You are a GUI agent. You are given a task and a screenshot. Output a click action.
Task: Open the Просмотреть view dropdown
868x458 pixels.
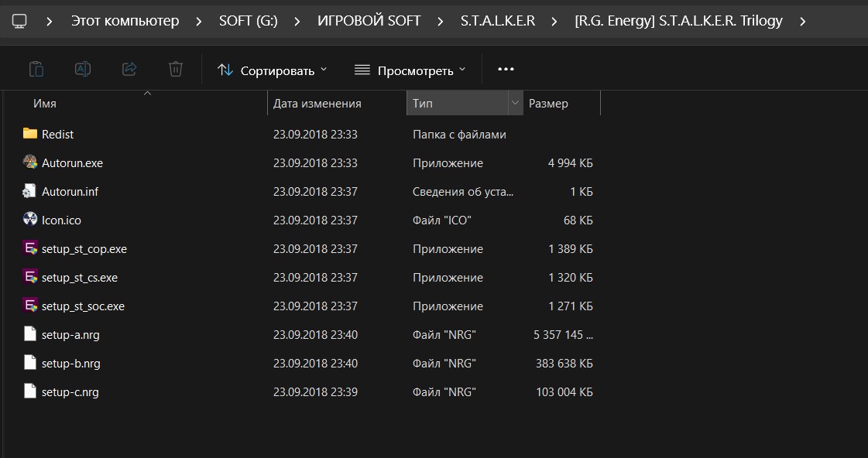pos(410,70)
